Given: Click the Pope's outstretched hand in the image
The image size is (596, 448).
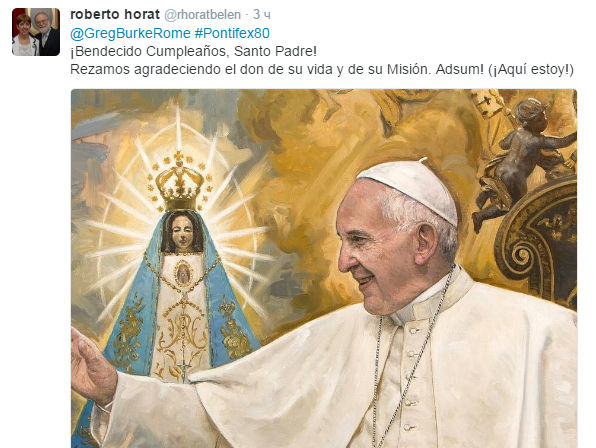Looking at the screenshot, I should 92,367.
